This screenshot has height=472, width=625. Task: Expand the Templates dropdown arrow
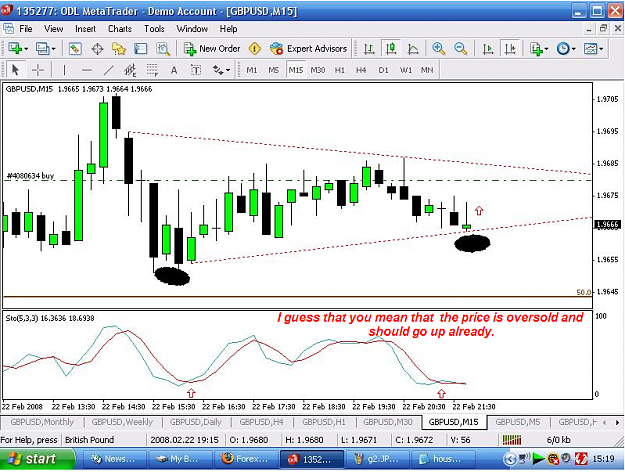click(601, 49)
